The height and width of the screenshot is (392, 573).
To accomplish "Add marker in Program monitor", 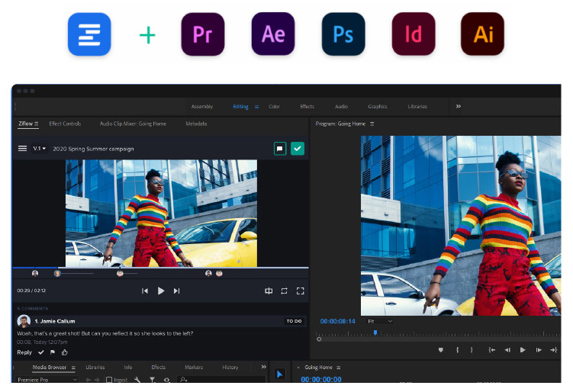I will (440, 350).
